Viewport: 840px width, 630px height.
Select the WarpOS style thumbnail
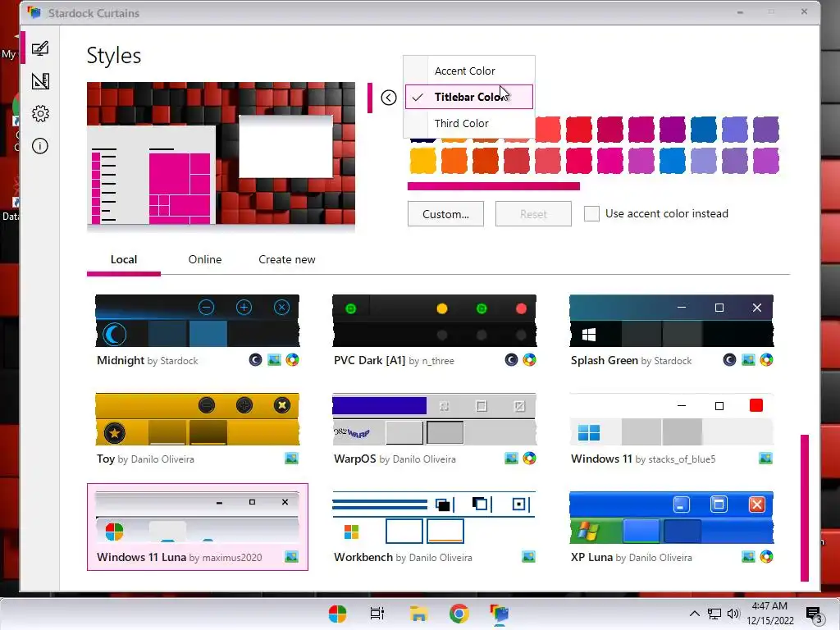coord(434,419)
